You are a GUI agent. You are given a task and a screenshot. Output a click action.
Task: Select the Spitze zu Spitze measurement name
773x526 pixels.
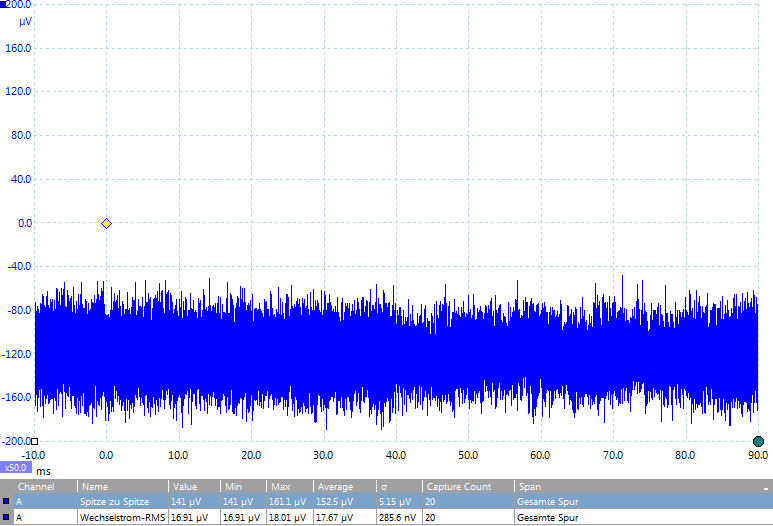114,501
